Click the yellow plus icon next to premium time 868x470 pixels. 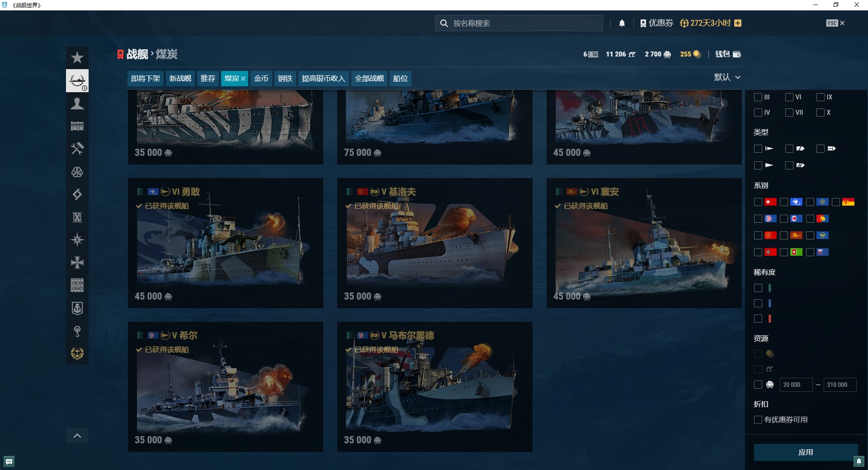coord(738,23)
